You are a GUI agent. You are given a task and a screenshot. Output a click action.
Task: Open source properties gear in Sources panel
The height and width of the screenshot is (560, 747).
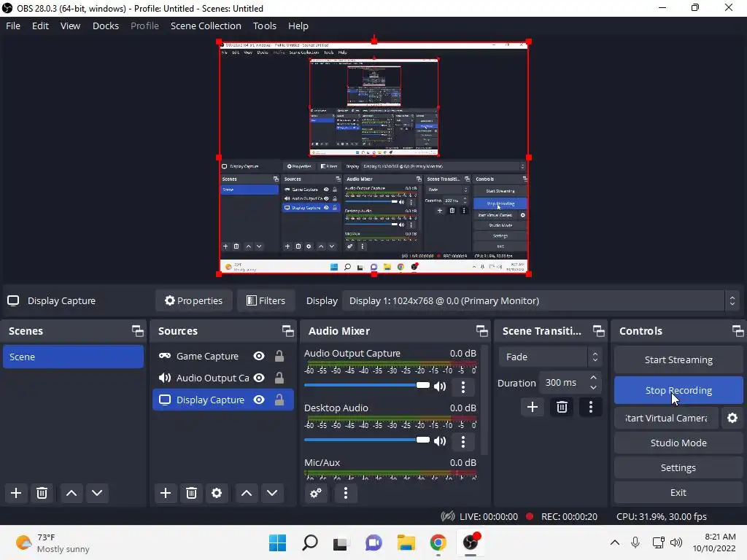(217, 493)
